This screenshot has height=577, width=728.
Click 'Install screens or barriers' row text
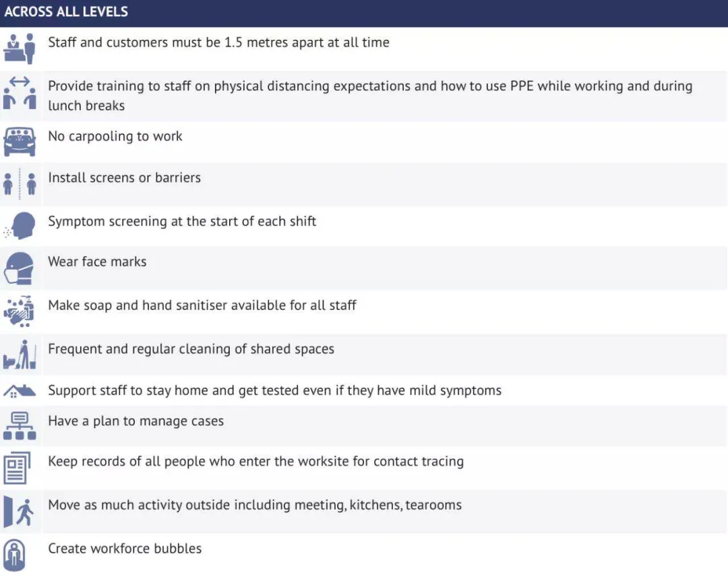pyautogui.click(x=125, y=178)
